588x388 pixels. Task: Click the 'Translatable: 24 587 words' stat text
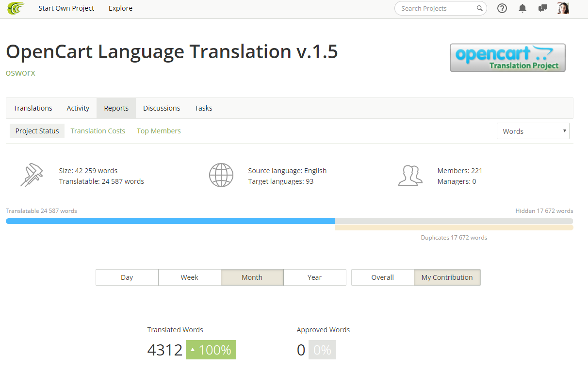[x=101, y=181]
